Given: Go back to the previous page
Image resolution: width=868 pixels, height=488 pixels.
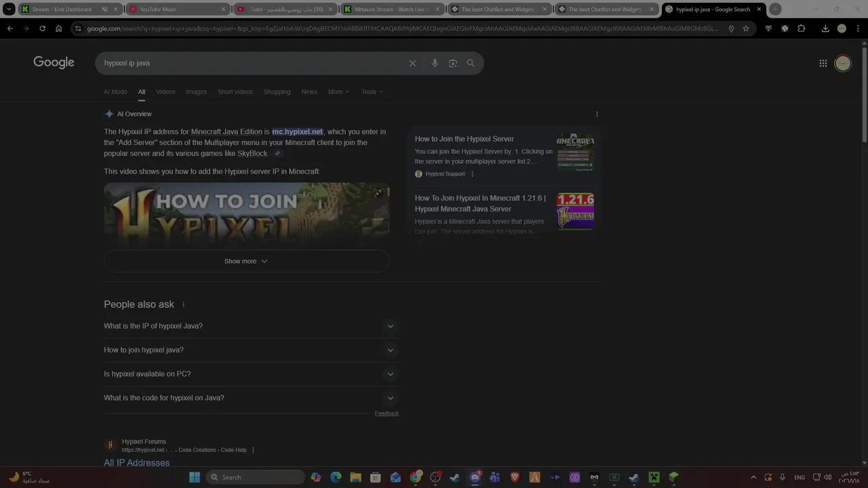Looking at the screenshot, I should pyautogui.click(x=10, y=28).
